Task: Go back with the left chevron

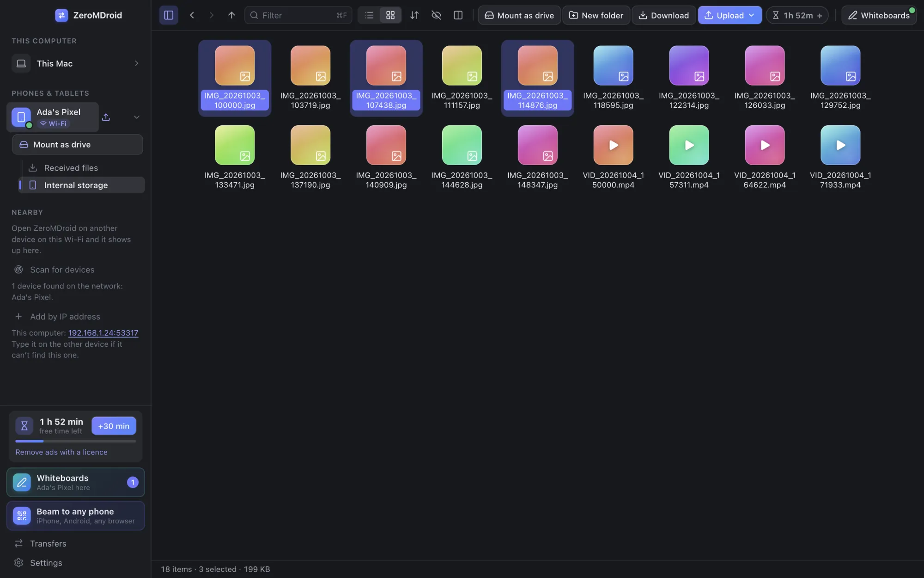Action: pyautogui.click(x=192, y=15)
